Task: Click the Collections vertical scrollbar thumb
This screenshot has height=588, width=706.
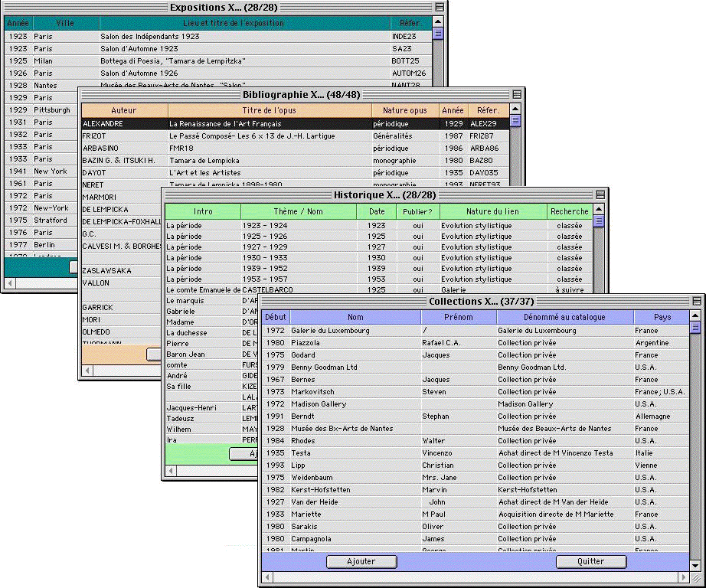Action: pyautogui.click(x=695, y=328)
